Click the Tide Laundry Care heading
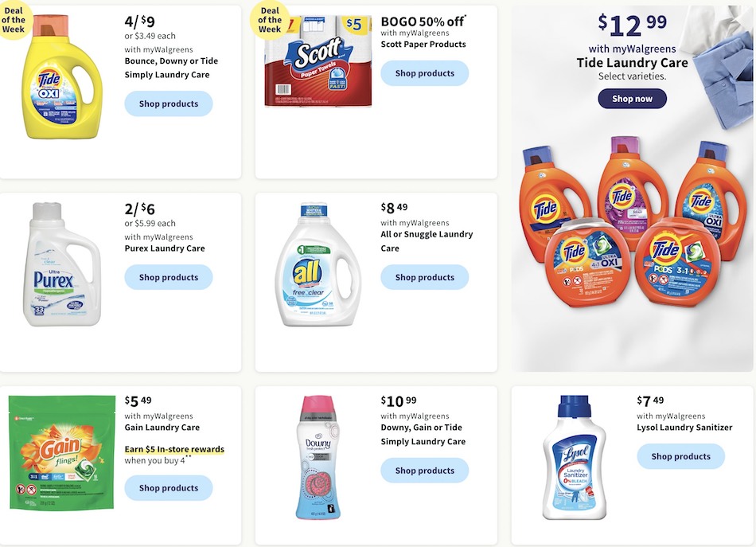Screen dimensions: 756x547 [632, 63]
